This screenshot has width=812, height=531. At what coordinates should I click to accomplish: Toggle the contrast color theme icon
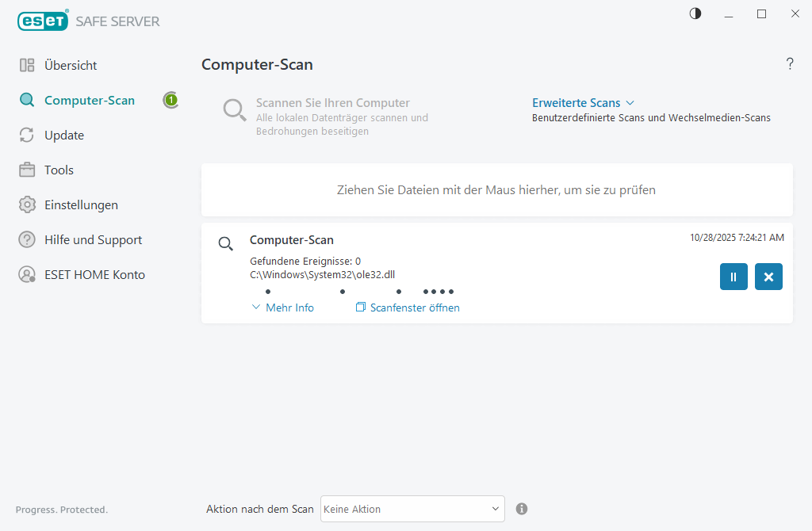695,13
